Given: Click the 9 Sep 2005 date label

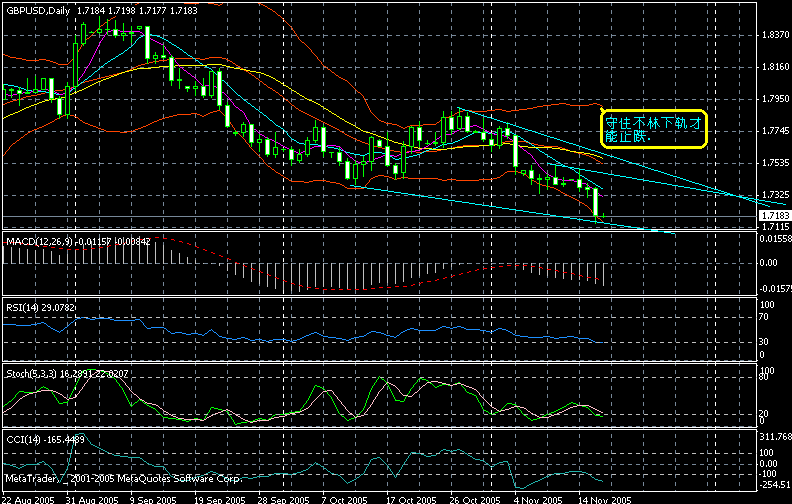Looking at the screenshot, I should tap(153, 499).
